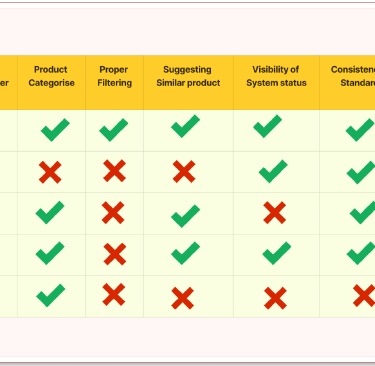
Task: Click green check under Product Categorise, first row
Action: pyautogui.click(x=55, y=130)
